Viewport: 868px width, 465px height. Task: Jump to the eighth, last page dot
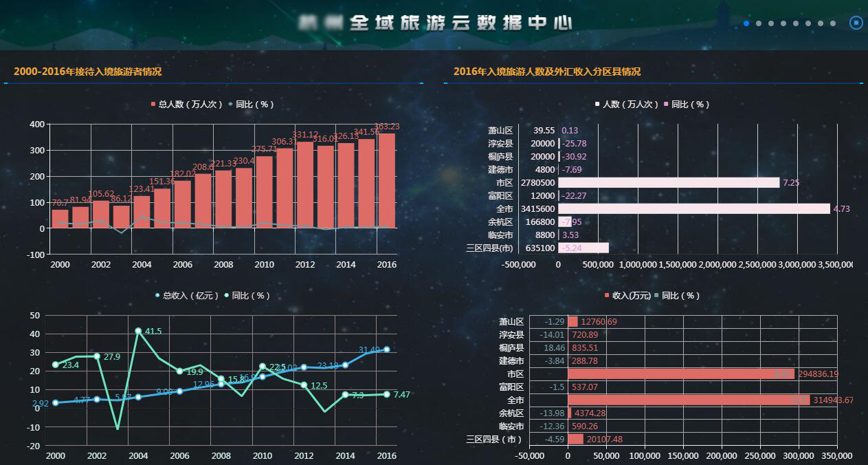[x=833, y=23]
